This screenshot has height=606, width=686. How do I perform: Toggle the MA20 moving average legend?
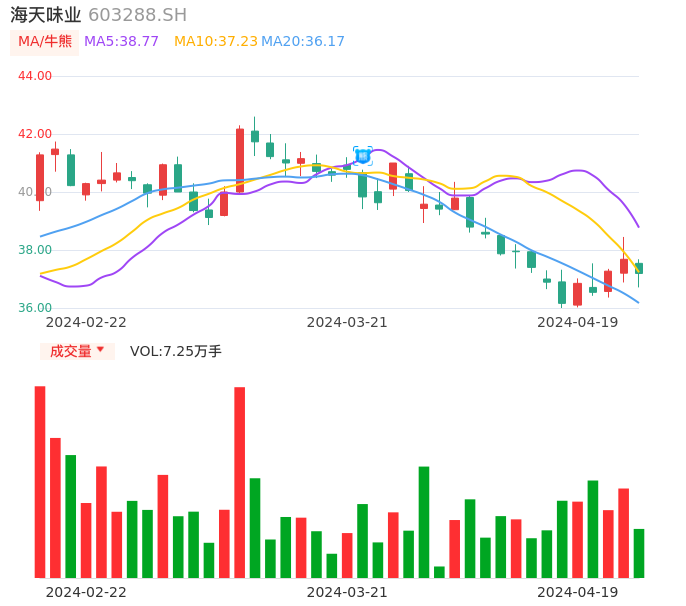point(303,42)
